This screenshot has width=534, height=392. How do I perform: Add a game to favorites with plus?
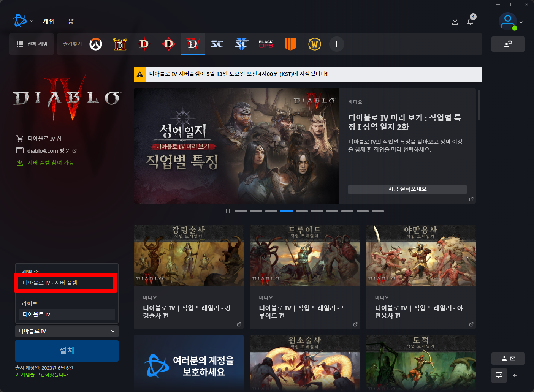coord(337,44)
